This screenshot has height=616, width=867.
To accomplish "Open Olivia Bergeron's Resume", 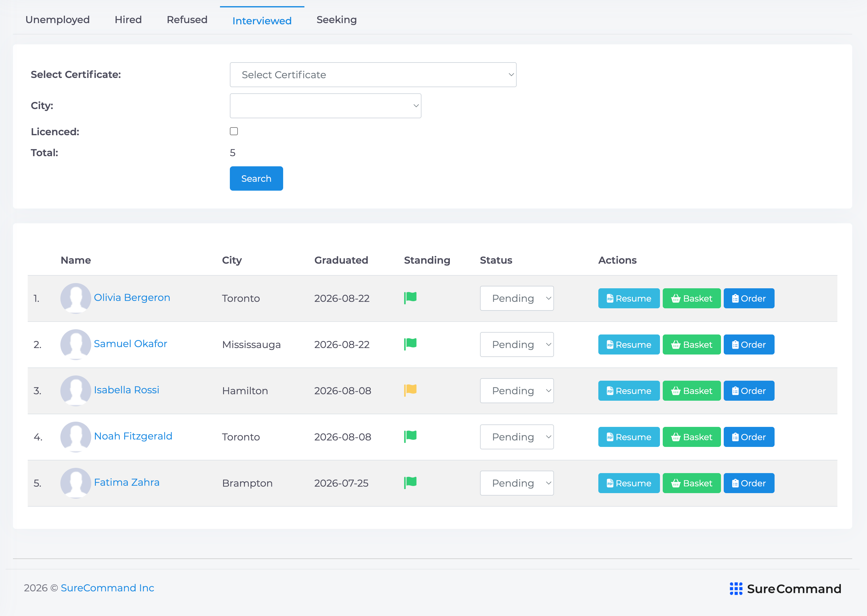I will coord(629,298).
